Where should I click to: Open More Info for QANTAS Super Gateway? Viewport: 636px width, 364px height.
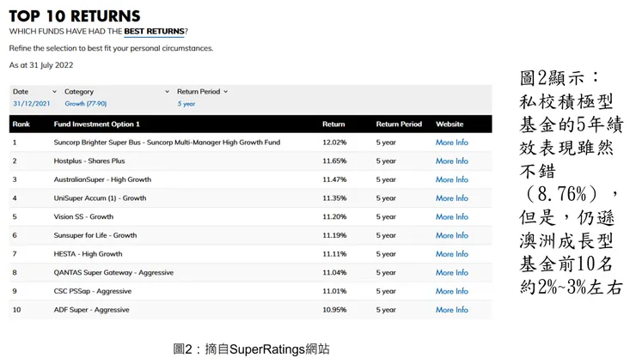pos(452,273)
